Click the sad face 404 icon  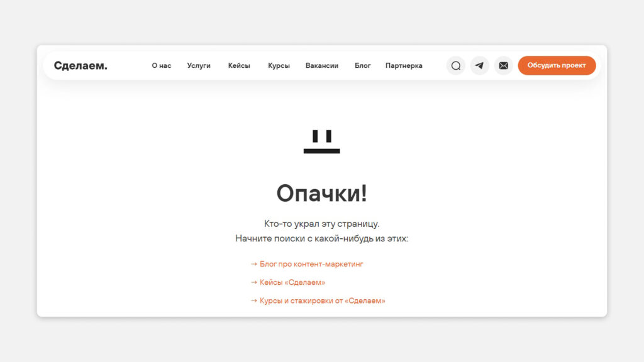coord(321,141)
